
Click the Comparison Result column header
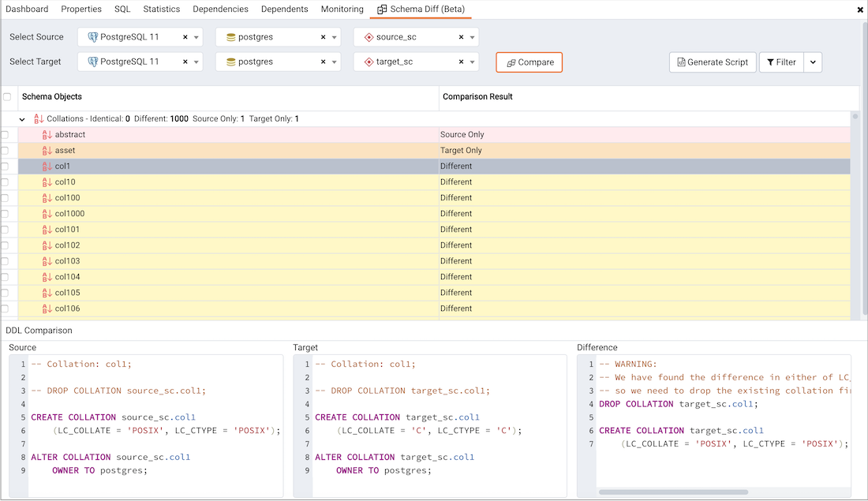(649, 97)
